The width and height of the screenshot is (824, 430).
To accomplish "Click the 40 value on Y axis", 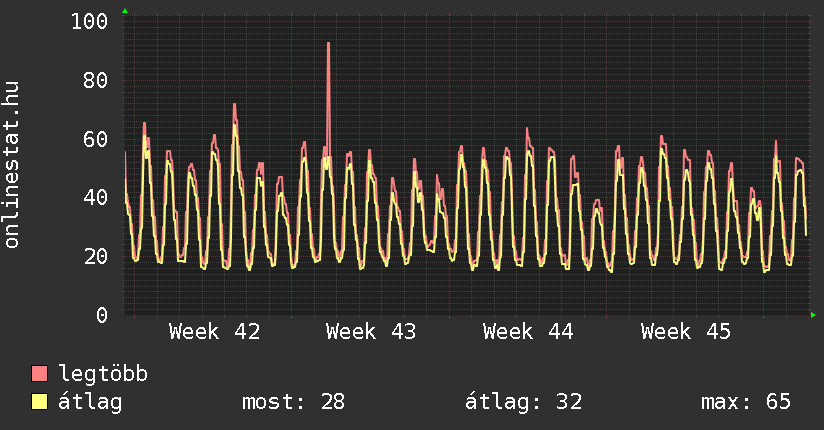I will coord(95,197).
